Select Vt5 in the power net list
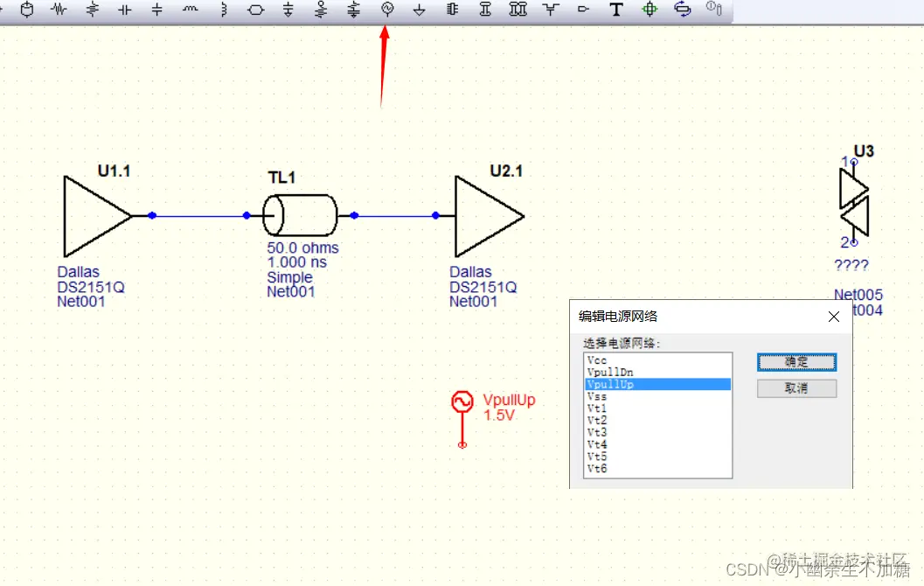924x586 pixels. 657,457
